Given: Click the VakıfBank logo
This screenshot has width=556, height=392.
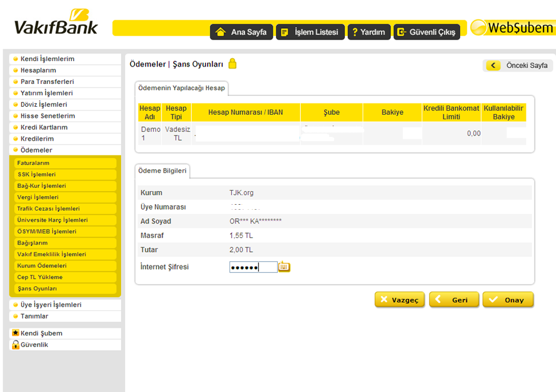Looking at the screenshot, I should (56, 22).
